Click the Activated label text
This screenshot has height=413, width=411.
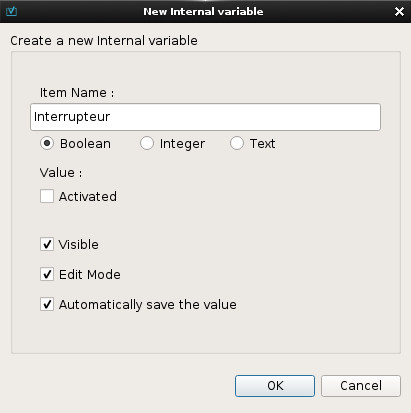88,196
